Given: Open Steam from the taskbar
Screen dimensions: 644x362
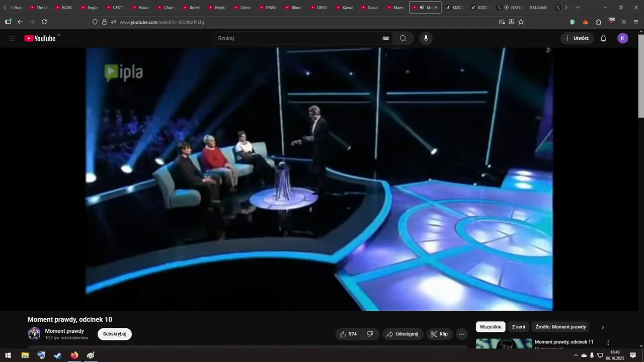Looking at the screenshot, I should pyautogui.click(x=58, y=355).
